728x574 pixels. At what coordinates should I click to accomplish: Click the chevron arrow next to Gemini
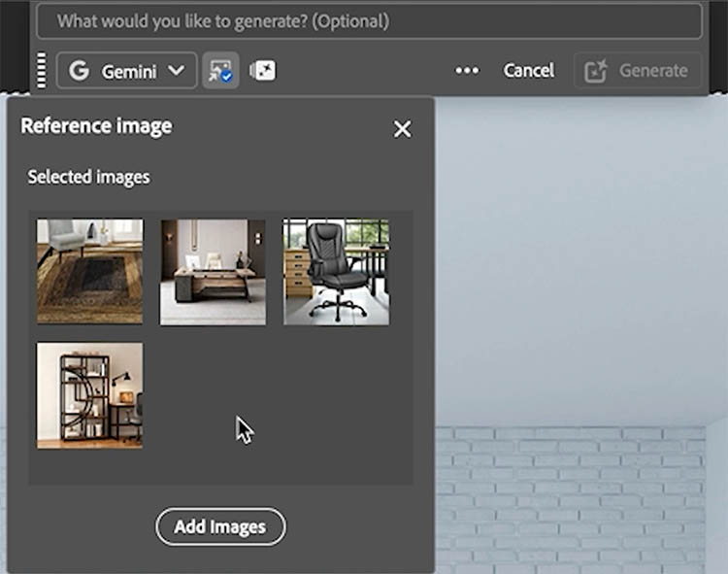pos(176,71)
